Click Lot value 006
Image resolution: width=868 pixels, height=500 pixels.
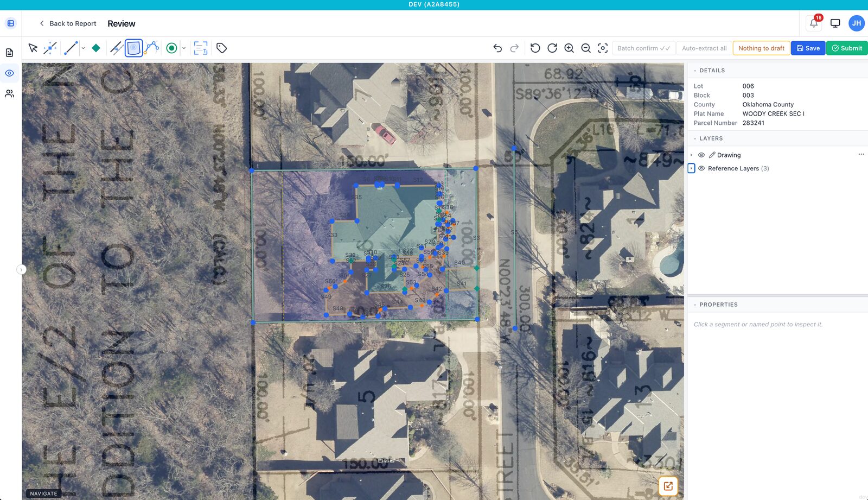[748, 86]
